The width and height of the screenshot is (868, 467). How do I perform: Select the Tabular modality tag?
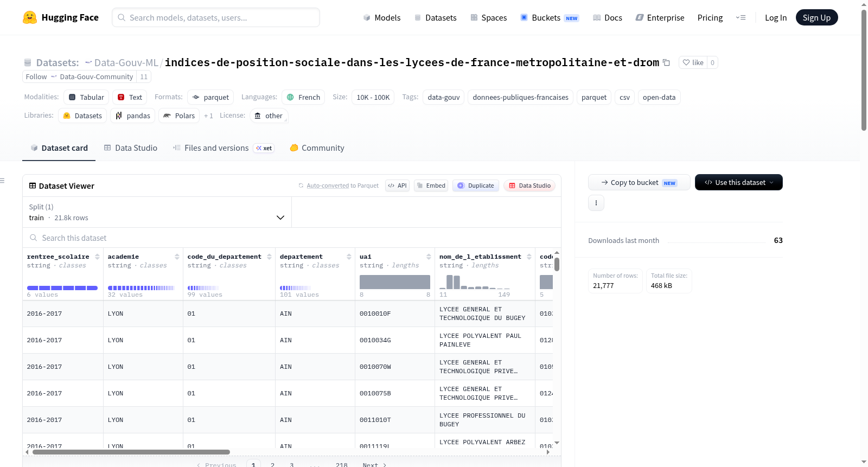tap(87, 97)
